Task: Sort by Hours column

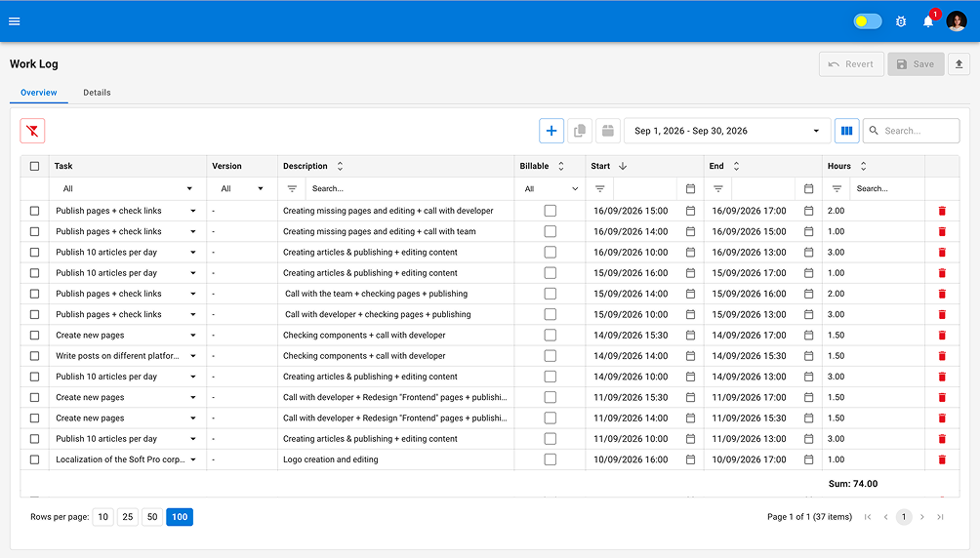Action: tap(863, 166)
